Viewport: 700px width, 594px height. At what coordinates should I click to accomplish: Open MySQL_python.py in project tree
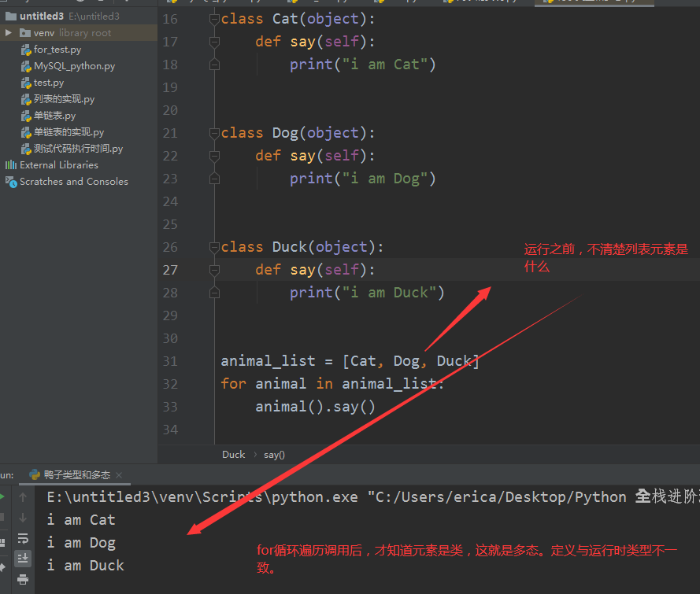[74, 66]
